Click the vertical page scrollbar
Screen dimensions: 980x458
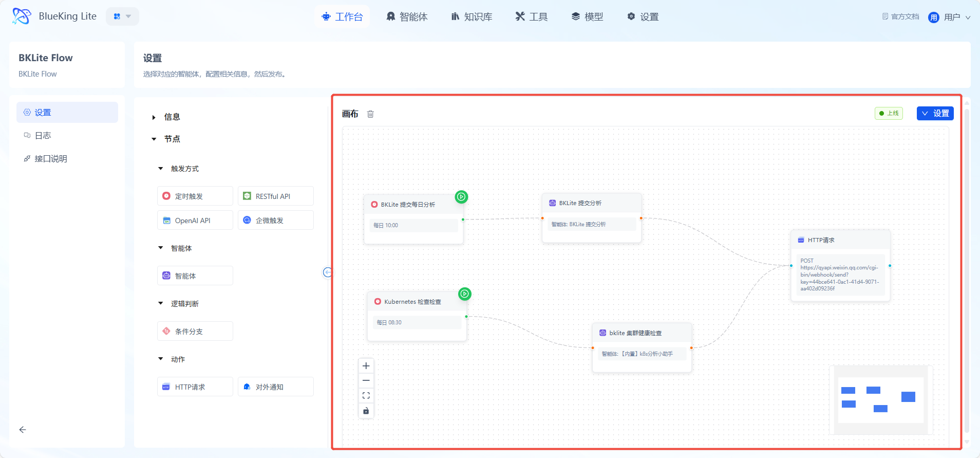pyautogui.click(x=967, y=270)
